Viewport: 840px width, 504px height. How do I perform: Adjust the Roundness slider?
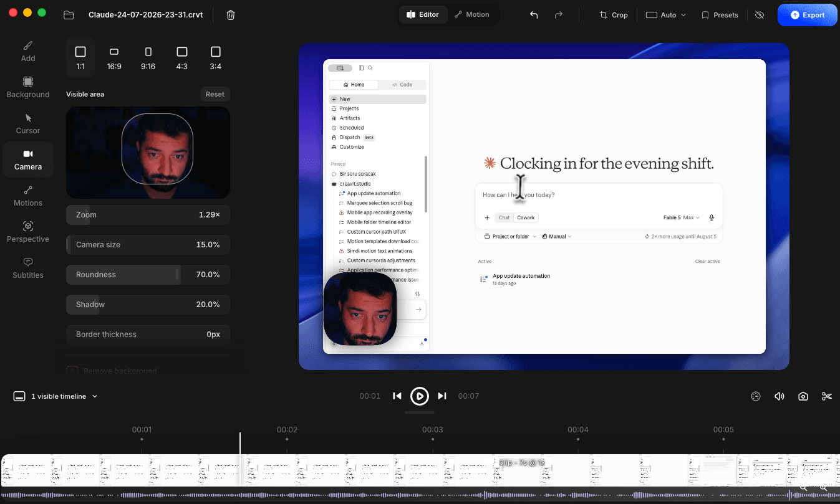coord(148,275)
